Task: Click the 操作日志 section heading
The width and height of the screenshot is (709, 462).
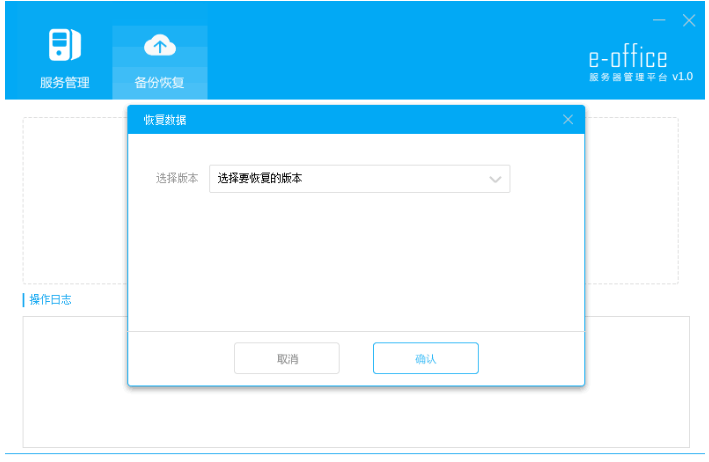Action: (50, 300)
